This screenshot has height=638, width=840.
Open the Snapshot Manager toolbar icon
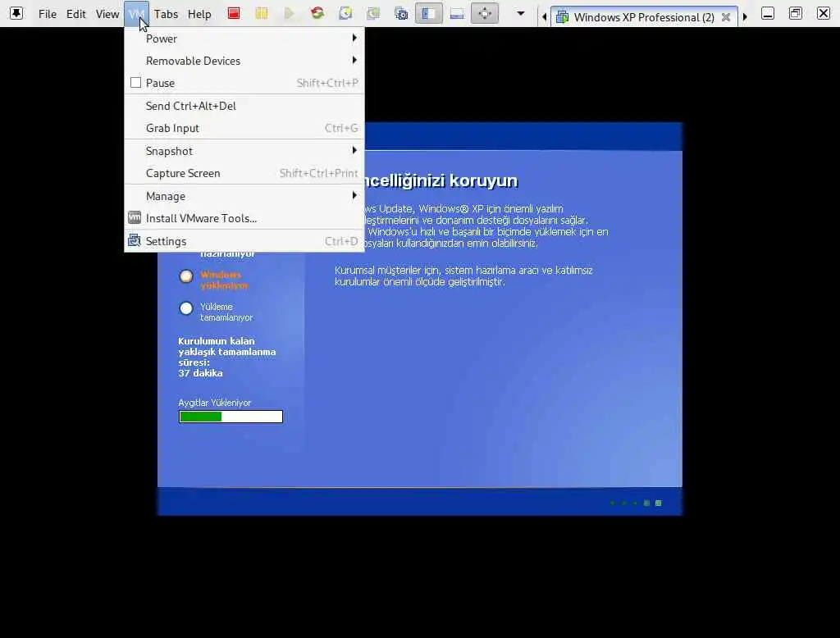(x=401, y=13)
